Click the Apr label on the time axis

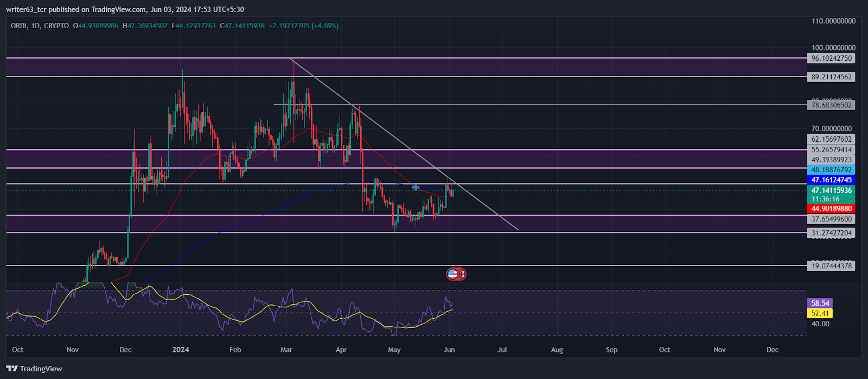[341, 350]
